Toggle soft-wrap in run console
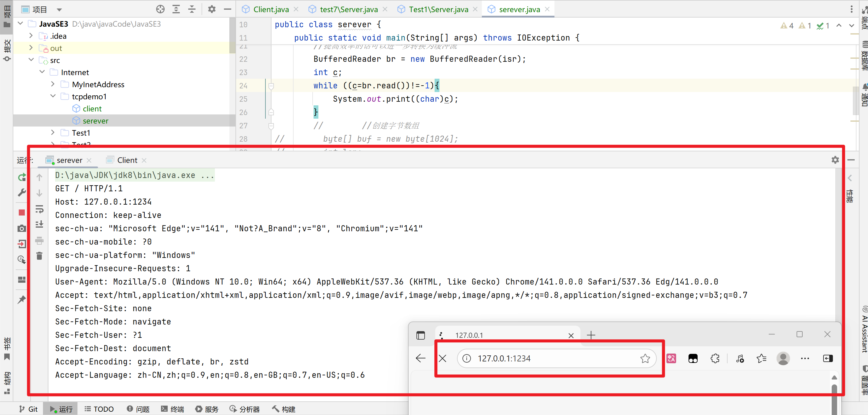 click(x=39, y=209)
